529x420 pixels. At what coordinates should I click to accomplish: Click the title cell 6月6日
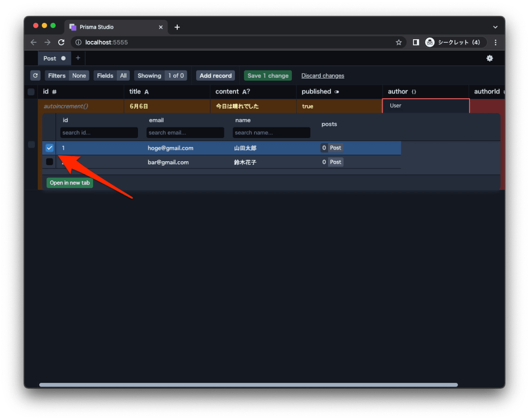coord(167,106)
